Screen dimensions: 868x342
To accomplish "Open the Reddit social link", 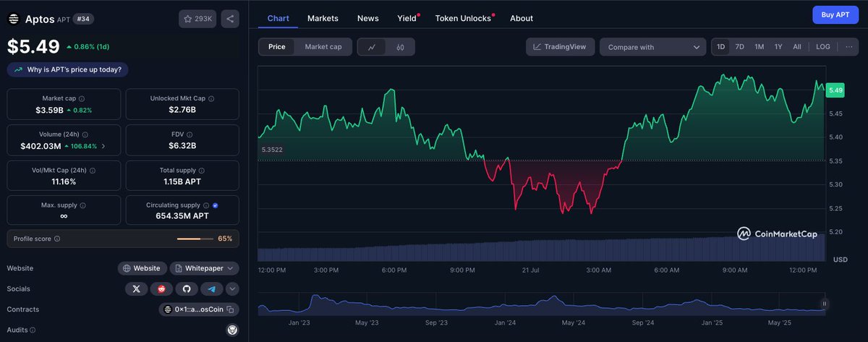I will pos(161,288).
